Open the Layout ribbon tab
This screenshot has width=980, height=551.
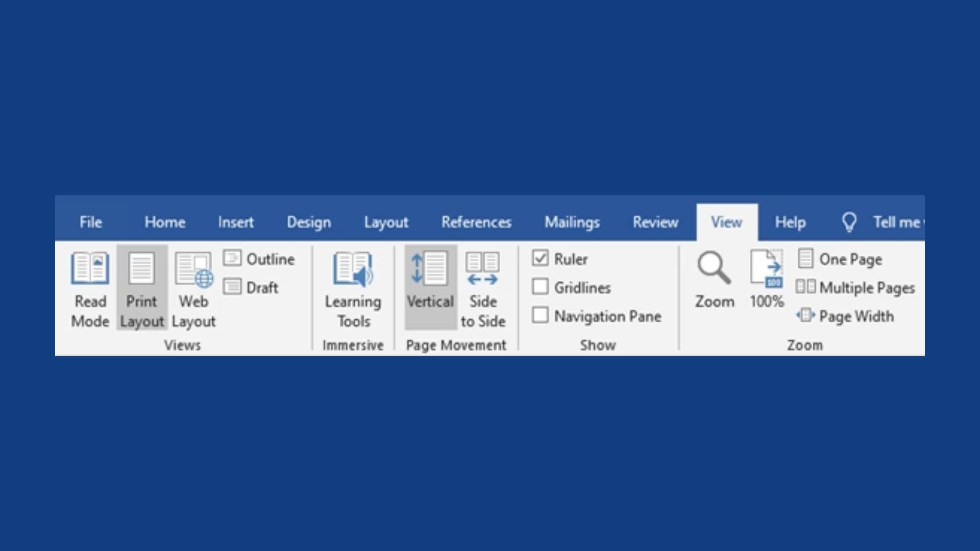pyautogui.click(x=386, y=222)
